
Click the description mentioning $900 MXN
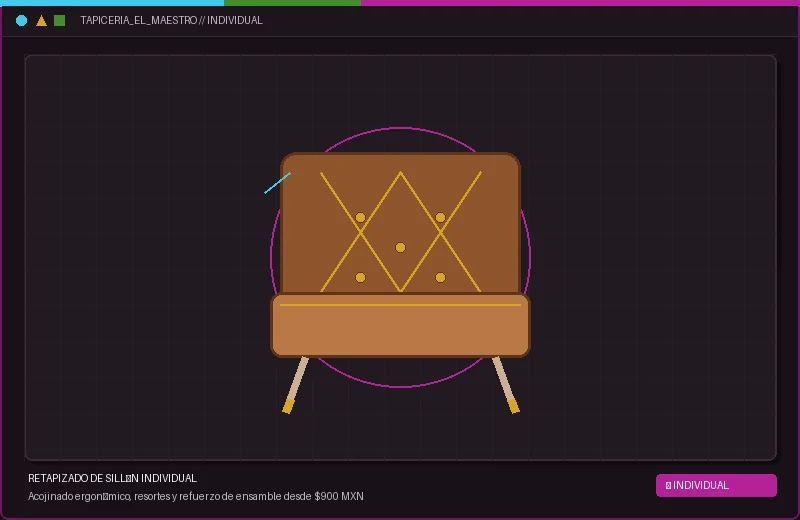[195, 496]
